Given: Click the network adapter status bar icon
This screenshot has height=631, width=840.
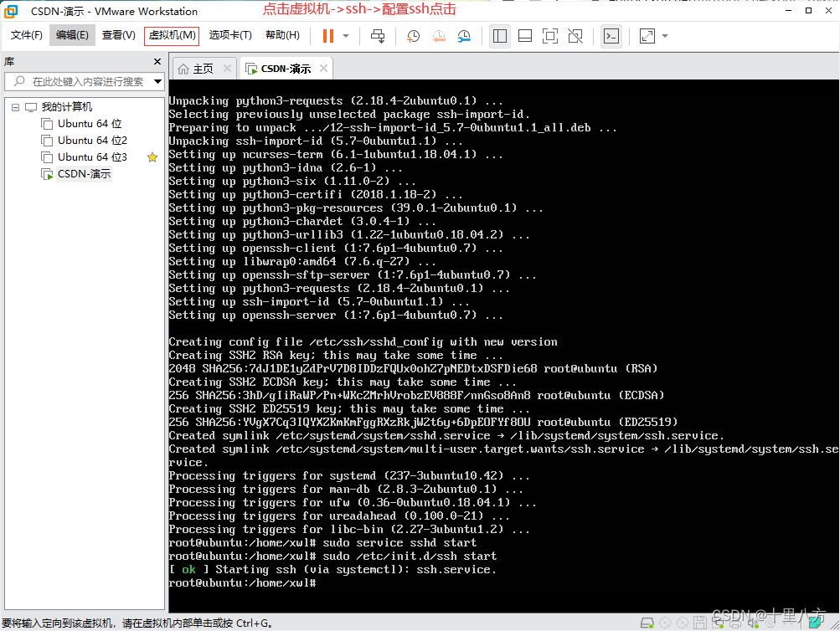Looking at the screenshot, I should 718,623.
